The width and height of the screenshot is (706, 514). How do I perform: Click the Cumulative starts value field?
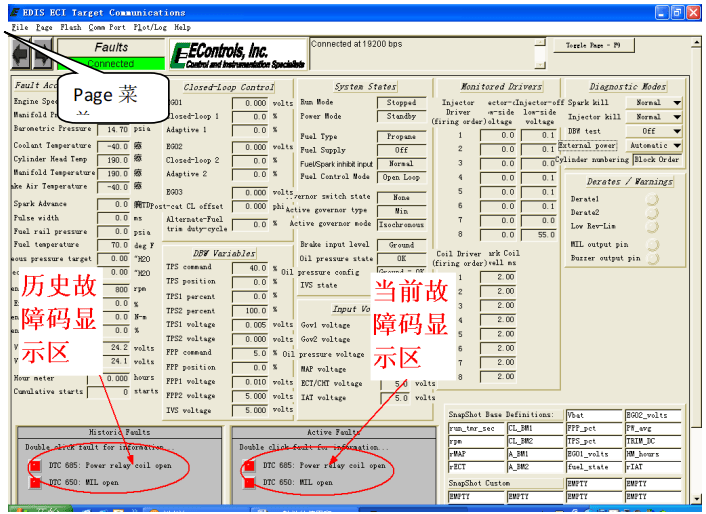coord(109,392)
